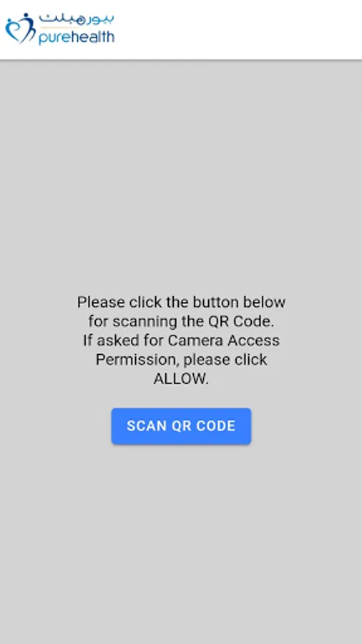Click the blank white header area beside logo
The image size is (362, 644).
[x=238, y=29]
